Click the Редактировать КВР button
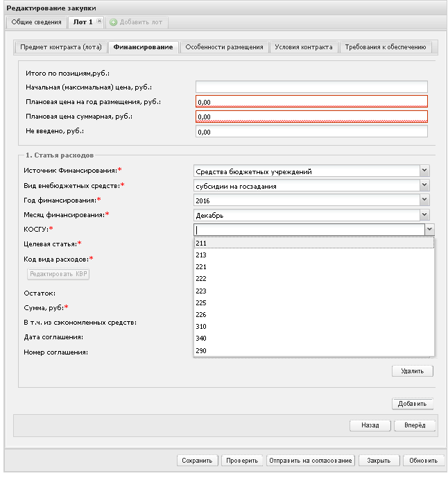This screenshot has width=448, height=478. [x=58, y=274]
